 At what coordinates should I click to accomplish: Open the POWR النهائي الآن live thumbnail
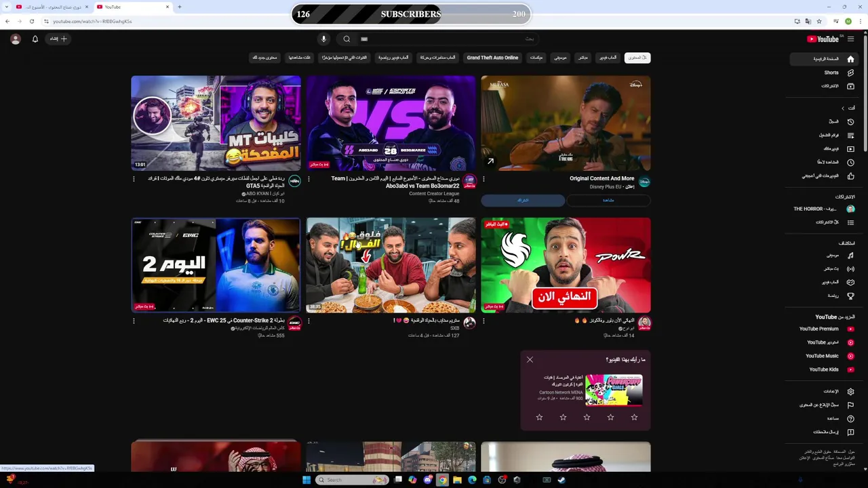[566, 265]
